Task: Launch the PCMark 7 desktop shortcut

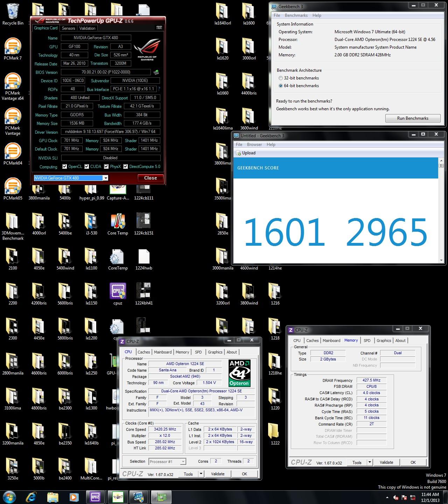Action: pyautogui.click(x=13, y=49)
